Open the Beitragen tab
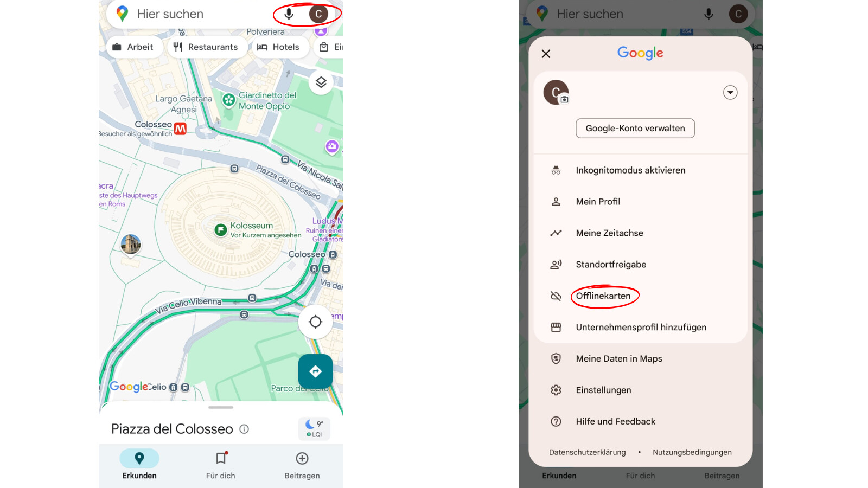The height and width of the screenshot is (488, 868). coord(302,466)
